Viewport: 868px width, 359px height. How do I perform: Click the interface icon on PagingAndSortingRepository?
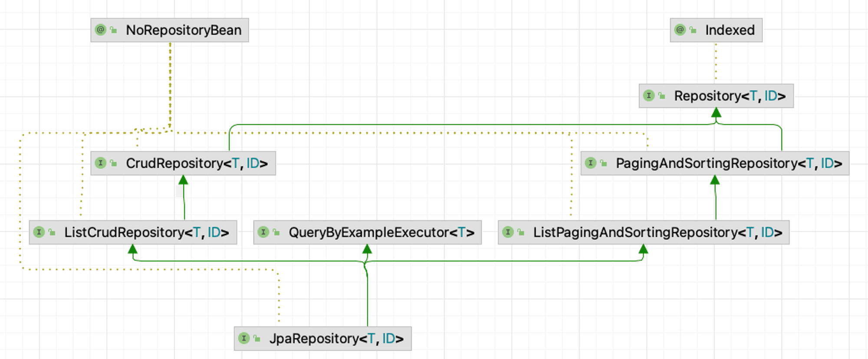click(591, 163)
